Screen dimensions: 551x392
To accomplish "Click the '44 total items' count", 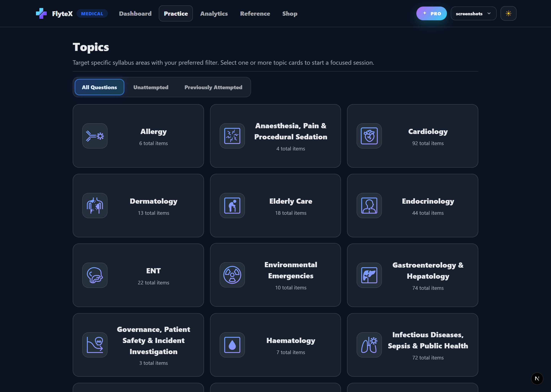I will point(428,213).
